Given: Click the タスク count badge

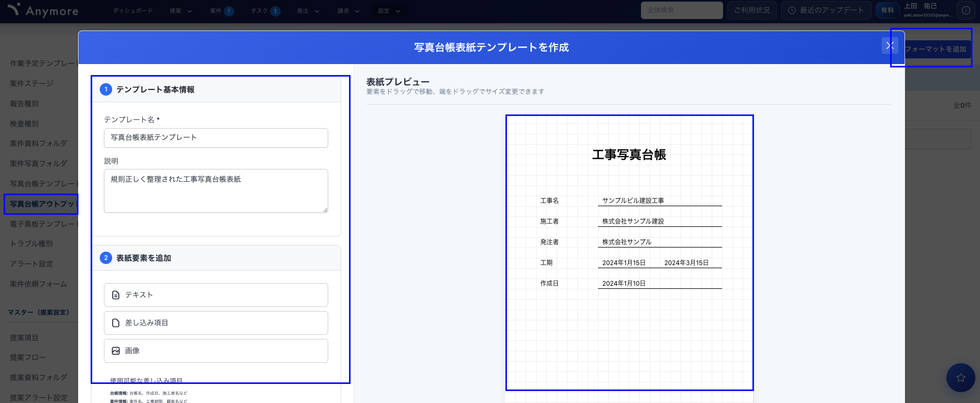Looking at the screenshot, I should [275, 11].
